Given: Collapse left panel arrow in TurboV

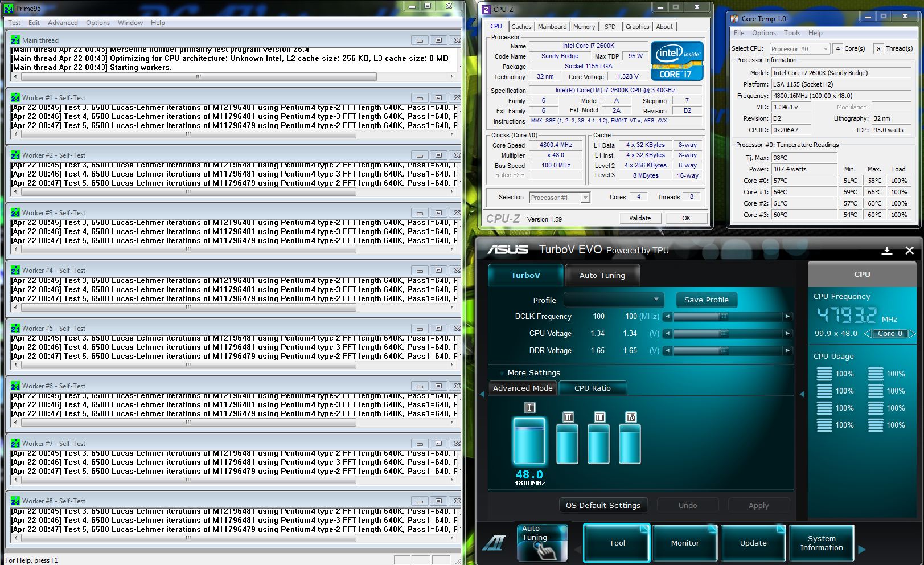Looking at the screenshot, I should tap(482, 394).
